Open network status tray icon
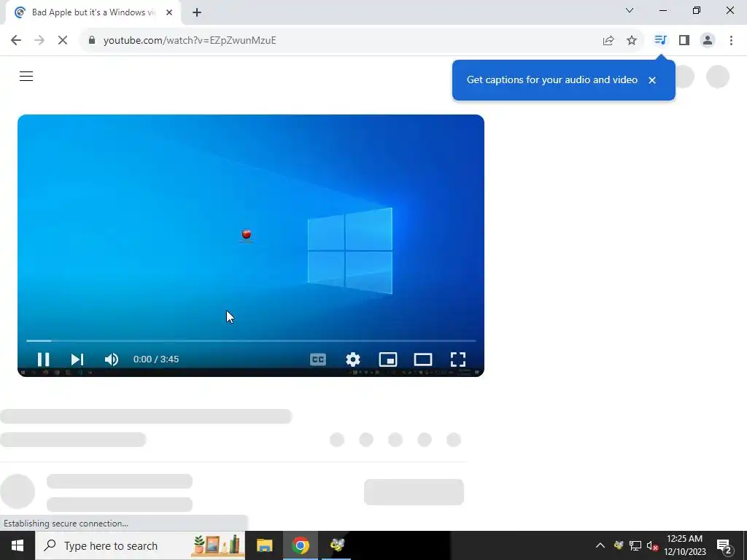 (x=635, y=545)
